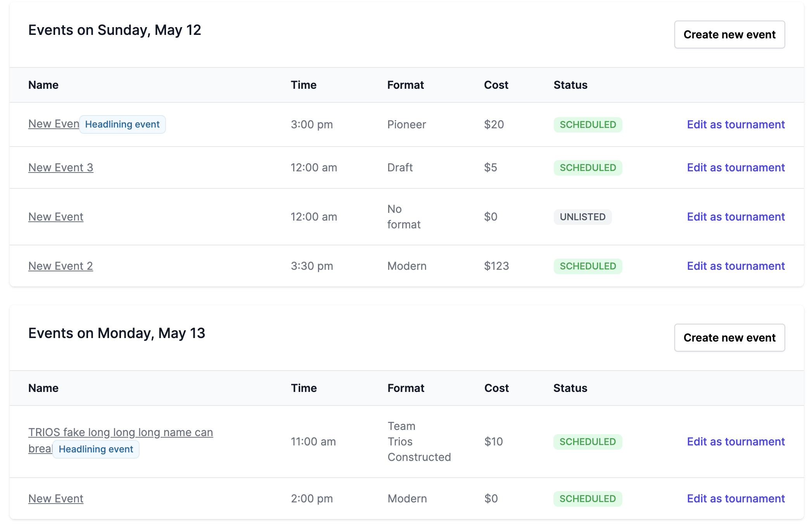Click the SCHEDULED badge for the $10 event

[587, 442]
